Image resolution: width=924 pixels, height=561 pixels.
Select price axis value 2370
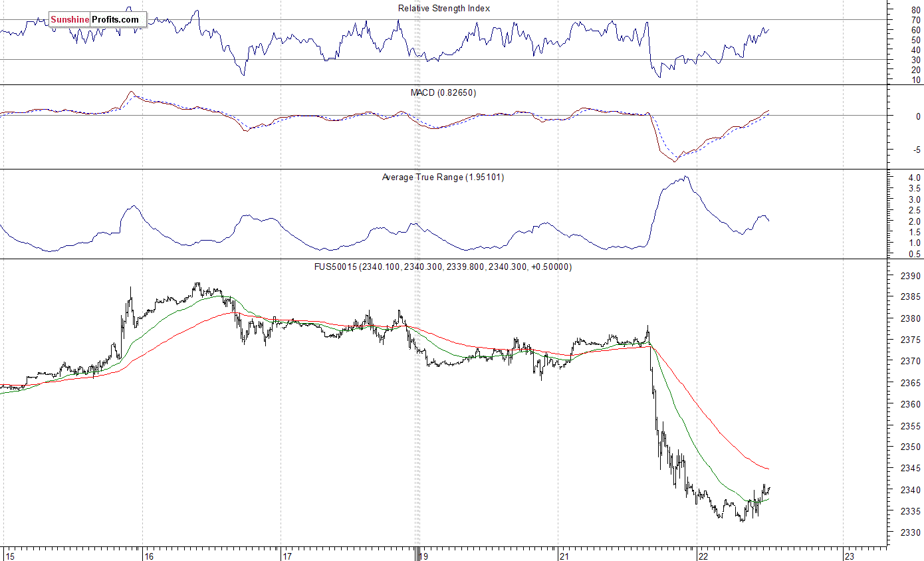[910, 362]
